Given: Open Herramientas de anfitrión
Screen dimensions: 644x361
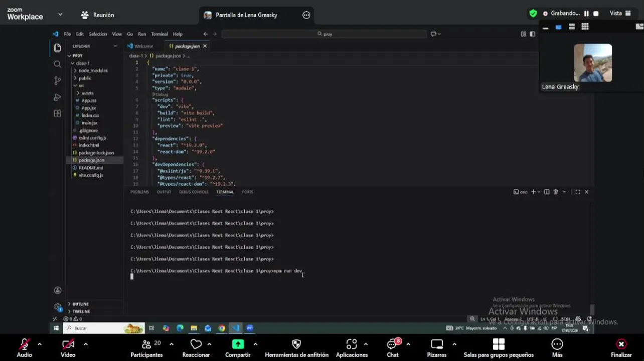Looking at the screenshot, I should tap(296, 348).
